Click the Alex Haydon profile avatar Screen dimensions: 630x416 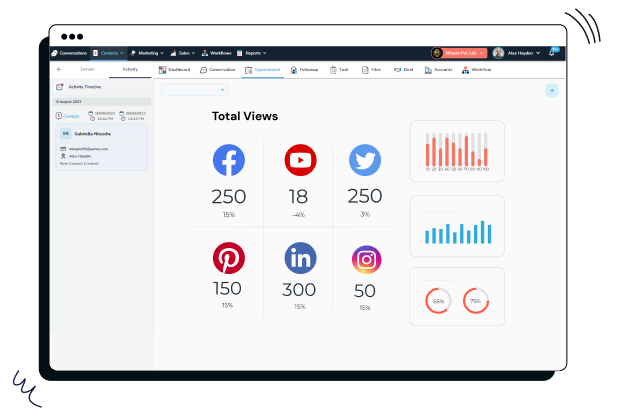click(x=499, y=53)
